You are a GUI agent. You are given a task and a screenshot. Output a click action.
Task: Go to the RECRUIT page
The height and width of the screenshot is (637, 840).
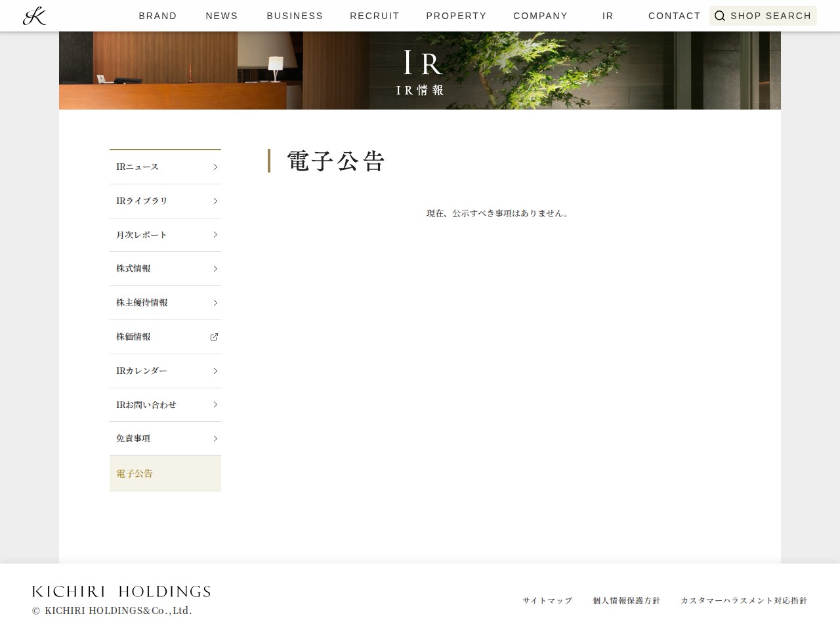click(375, 16)
